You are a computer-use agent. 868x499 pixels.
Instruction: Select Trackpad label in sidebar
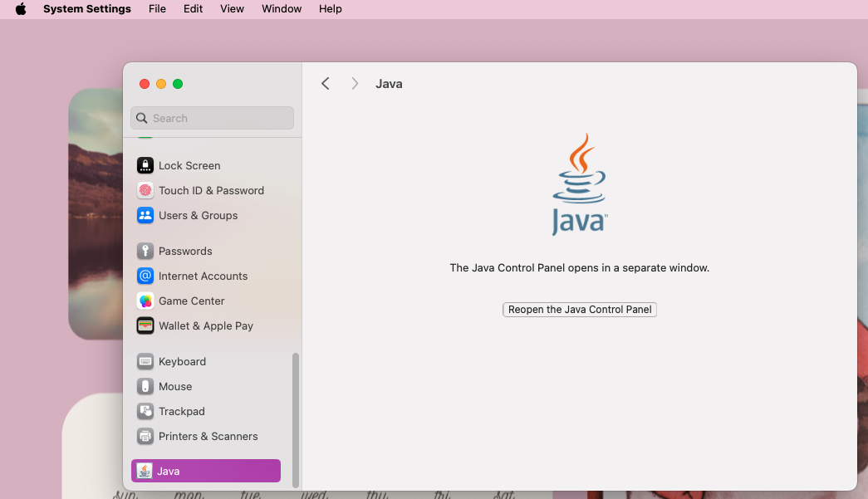tap(182, 411)
